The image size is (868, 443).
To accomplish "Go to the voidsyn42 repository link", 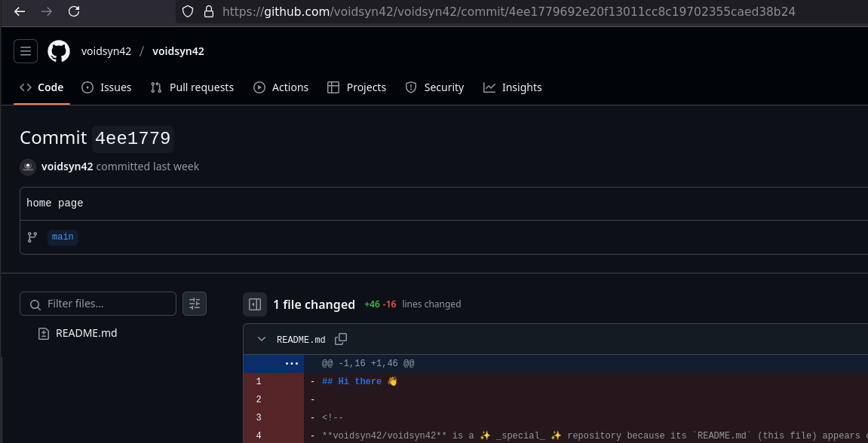I will click(x=178, y=51).
